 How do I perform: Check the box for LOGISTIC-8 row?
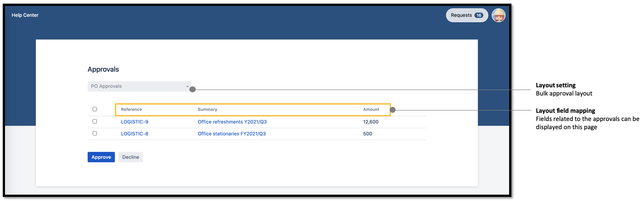point(94,134)
